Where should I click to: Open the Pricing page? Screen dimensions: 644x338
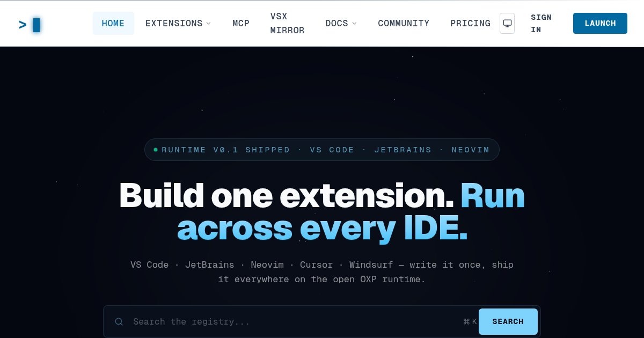(470, 24)
